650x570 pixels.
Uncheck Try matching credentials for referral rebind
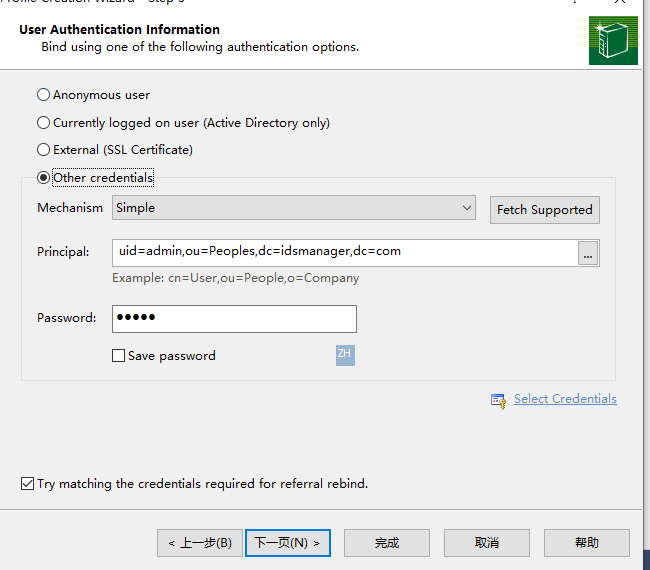[27, 484]
